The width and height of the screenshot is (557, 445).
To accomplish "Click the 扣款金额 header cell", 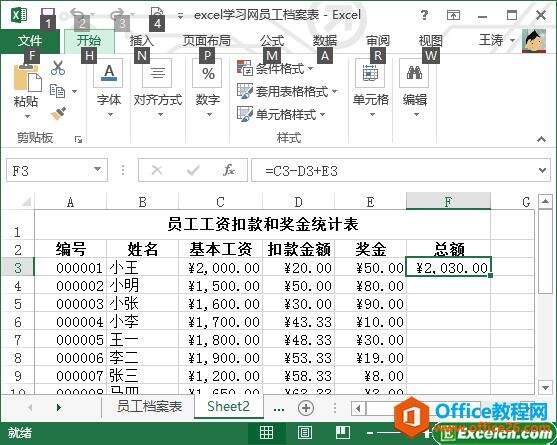I will pos(298,249).
